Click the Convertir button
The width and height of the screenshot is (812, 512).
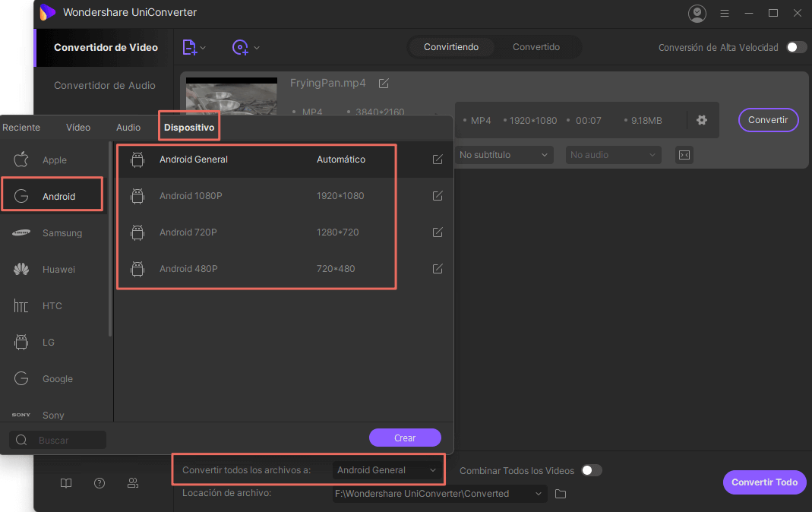pyautogui.click(x=768, y=120)
